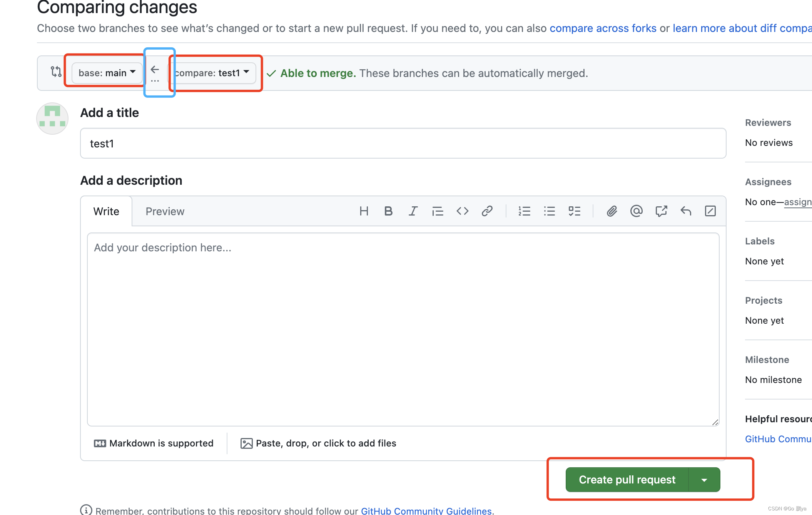Toggle bold formatting in description editor
Viewport: 812px width, 515px height.
[388, 211]
